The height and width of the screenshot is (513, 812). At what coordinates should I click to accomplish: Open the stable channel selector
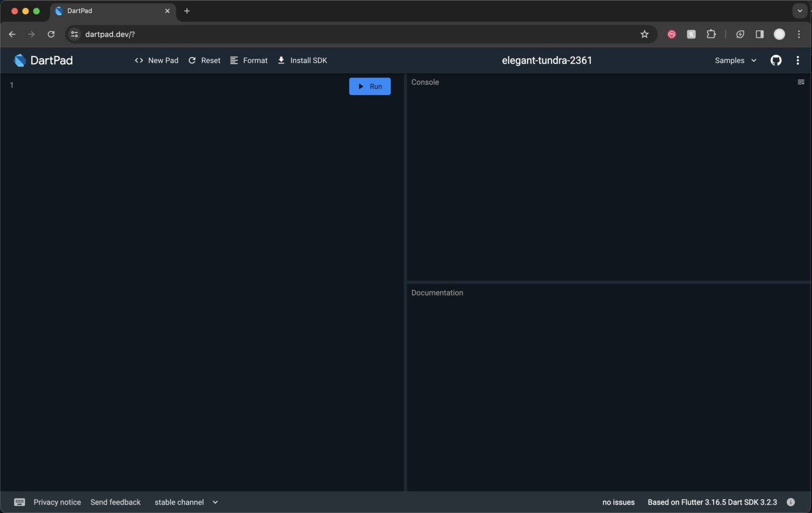coord(186,502)
